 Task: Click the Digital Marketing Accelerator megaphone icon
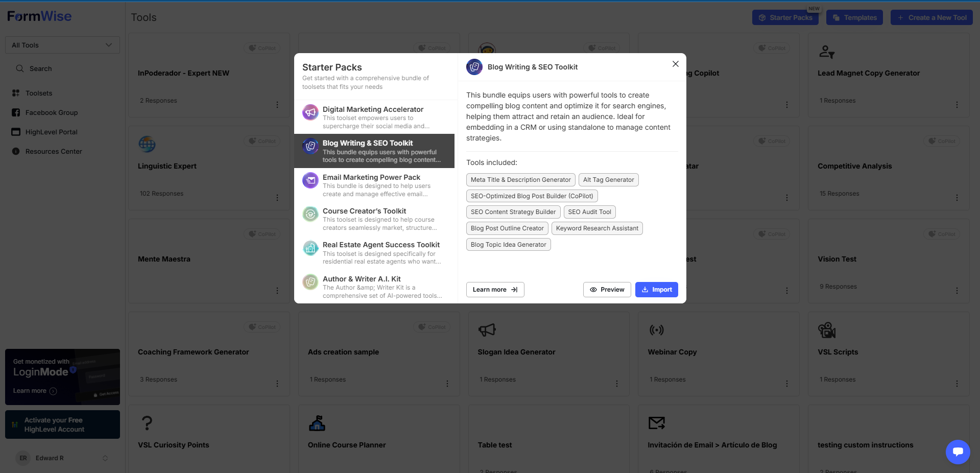310,112
